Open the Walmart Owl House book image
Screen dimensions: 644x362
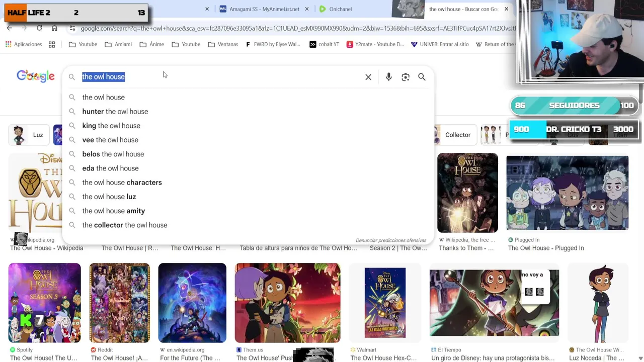pos(385,303)
